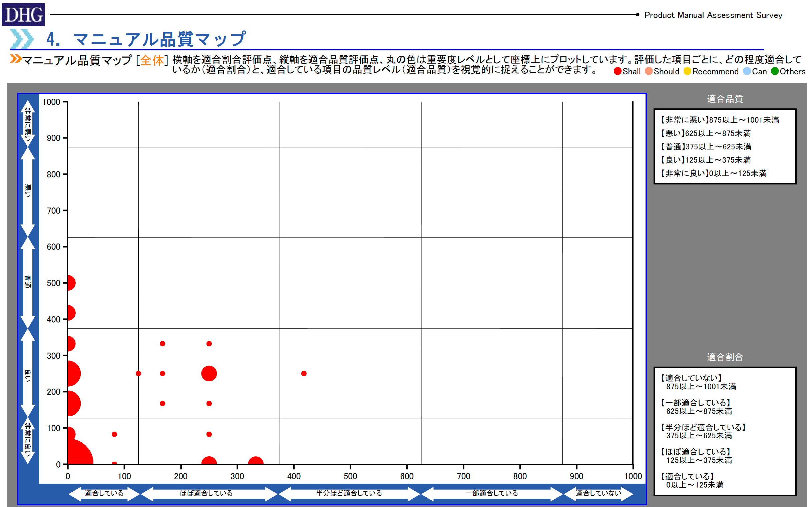Click the DHG logo
The width and height of the screenshot is (812, 507).
23,14
